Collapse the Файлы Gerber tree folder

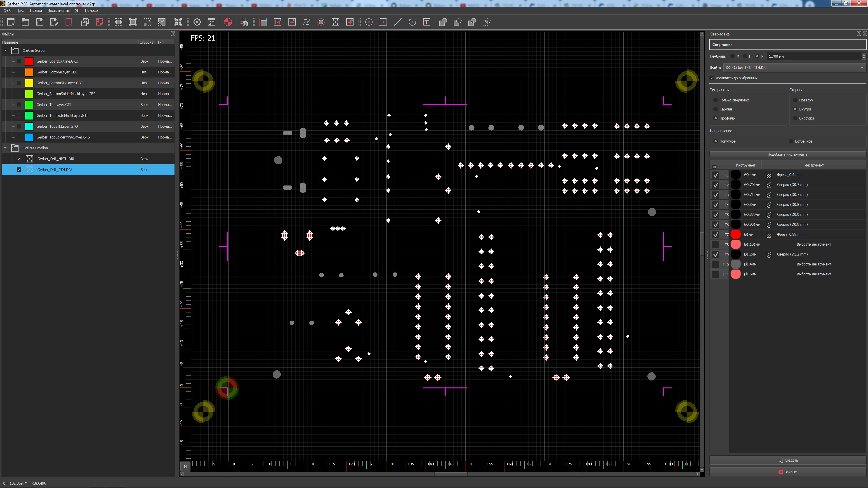coord(5,51)
